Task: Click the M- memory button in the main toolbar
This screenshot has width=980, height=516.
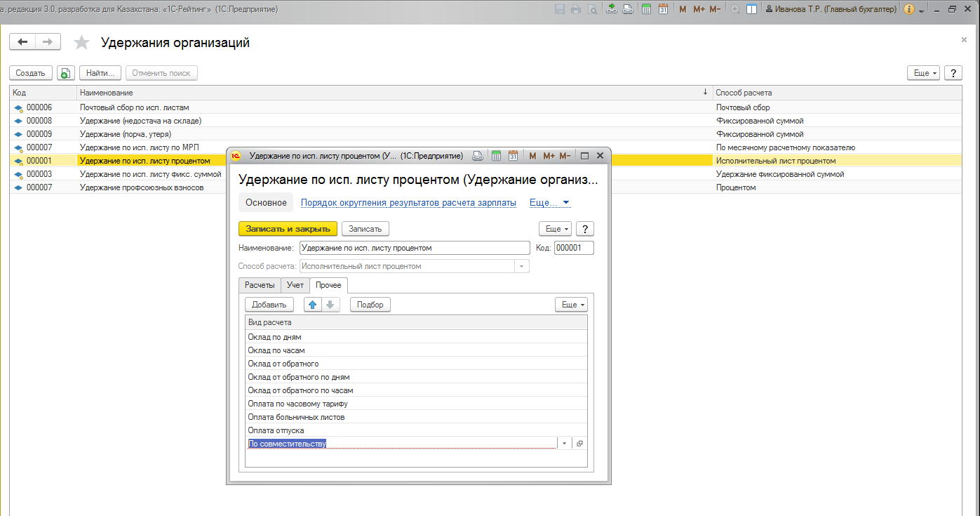Action: (x=715, y=9)
